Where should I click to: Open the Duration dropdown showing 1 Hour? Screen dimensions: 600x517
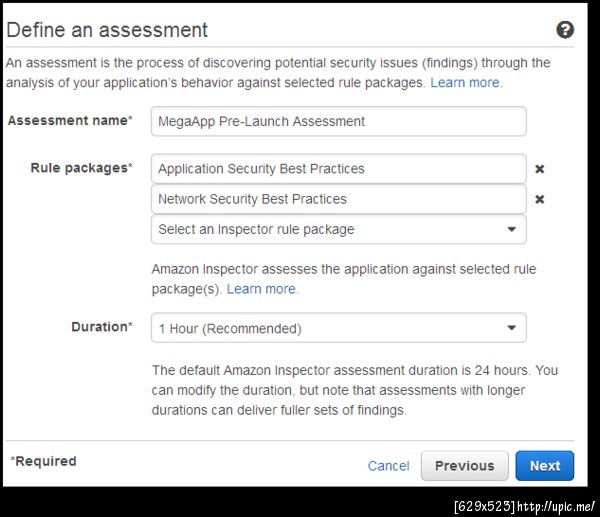(338, 328)
